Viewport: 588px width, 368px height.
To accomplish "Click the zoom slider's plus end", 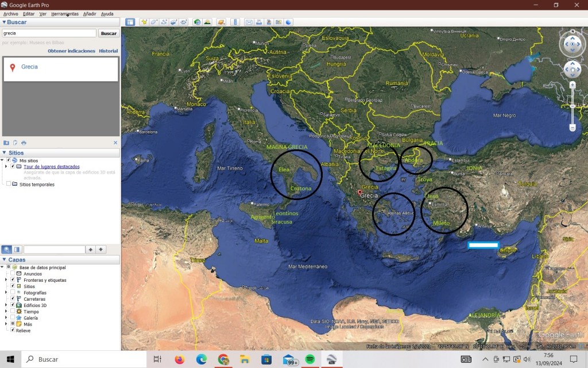I will click(572, 85).
